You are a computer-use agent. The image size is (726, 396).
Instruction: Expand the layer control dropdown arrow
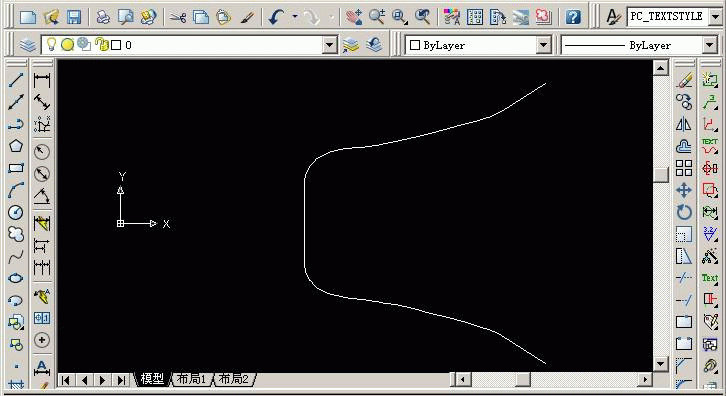329,45
